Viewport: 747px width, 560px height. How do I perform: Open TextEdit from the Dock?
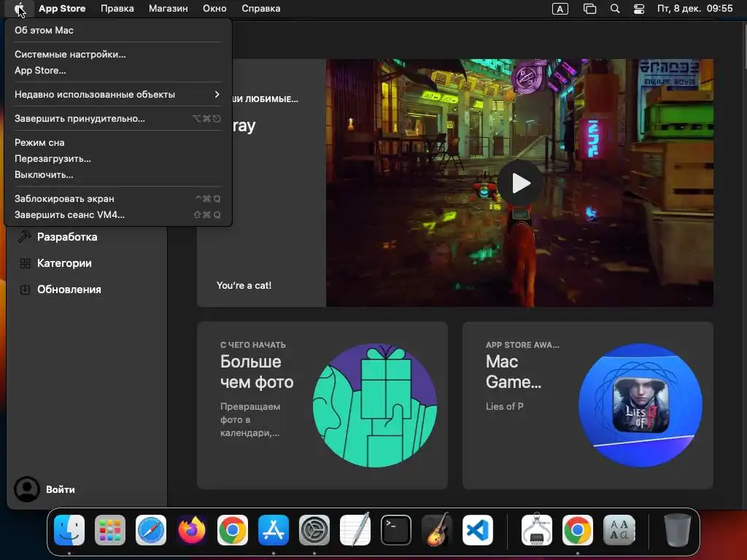click(x=355, y=530)
